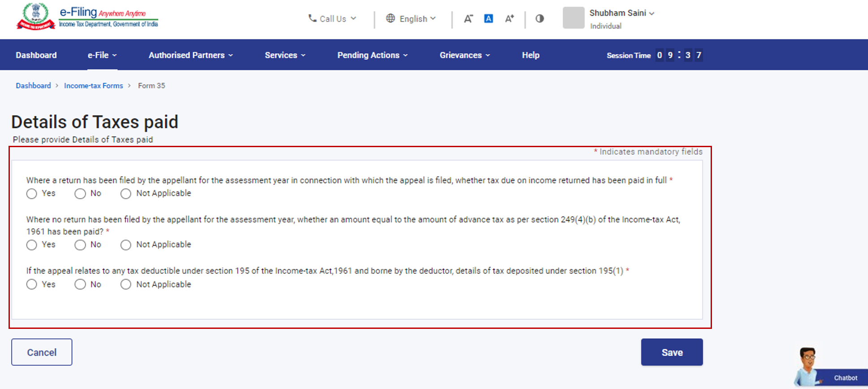This screenshot has height=389, width=868.
Task: Expand the Shubham Saini account menu
Action: coord(621,13)
